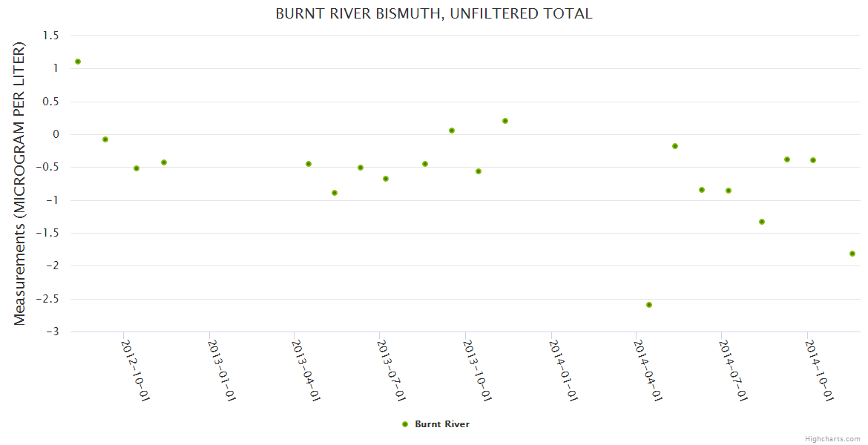Click the chart title Burnt River Bismuth
Screen dimensions: 868x445
point(434,14)
